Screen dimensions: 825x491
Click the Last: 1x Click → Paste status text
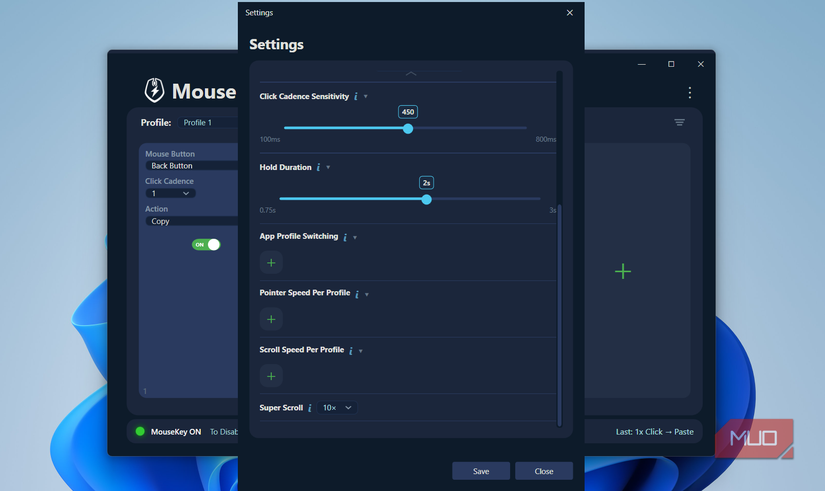(x=655, y=432)
